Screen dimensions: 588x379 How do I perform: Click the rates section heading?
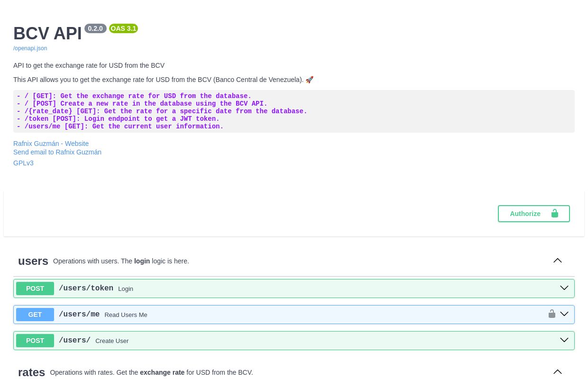31,372
